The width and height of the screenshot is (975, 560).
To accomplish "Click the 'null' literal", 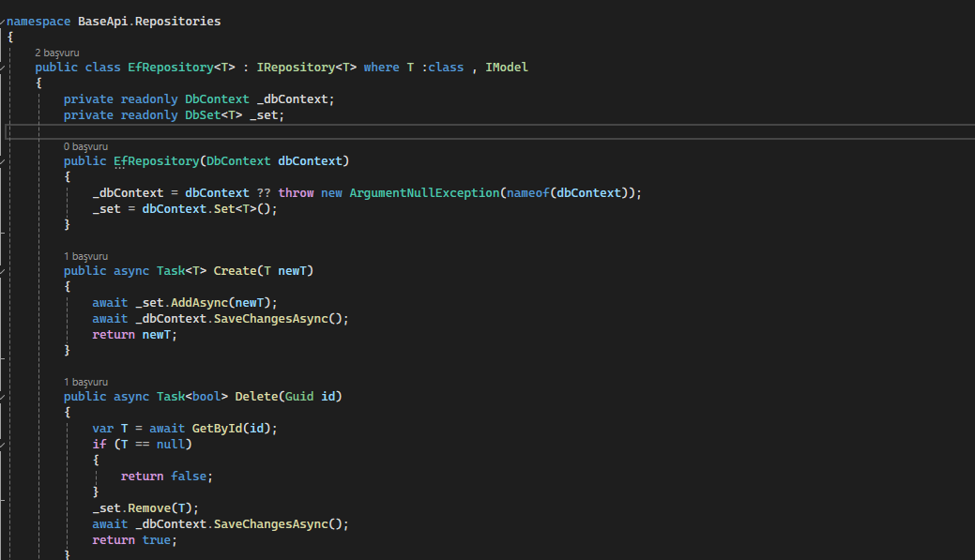I will click(171, 445).
